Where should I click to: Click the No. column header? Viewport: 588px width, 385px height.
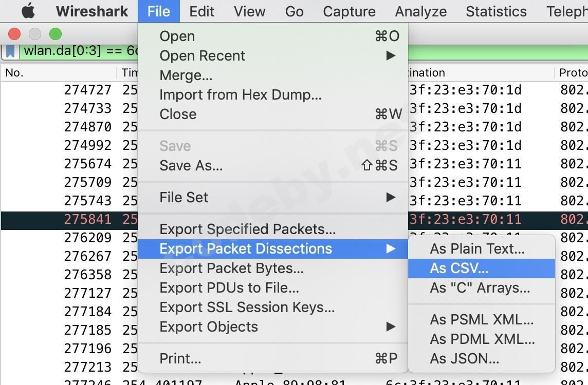(x=14, y=73)
